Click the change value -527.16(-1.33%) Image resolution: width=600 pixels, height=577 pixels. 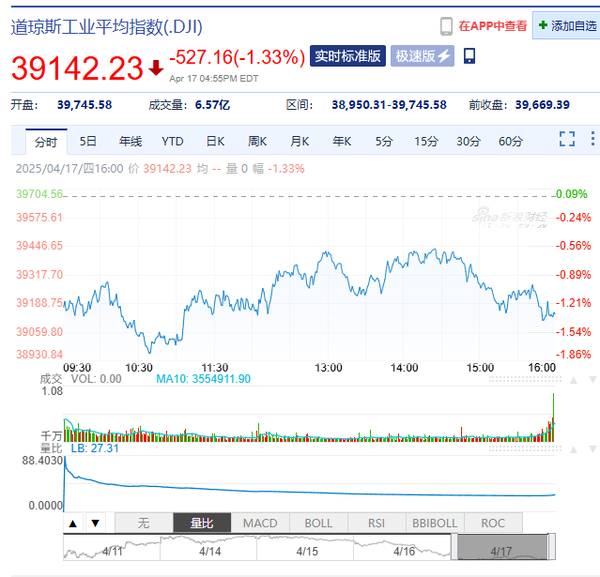pos(237,57)
